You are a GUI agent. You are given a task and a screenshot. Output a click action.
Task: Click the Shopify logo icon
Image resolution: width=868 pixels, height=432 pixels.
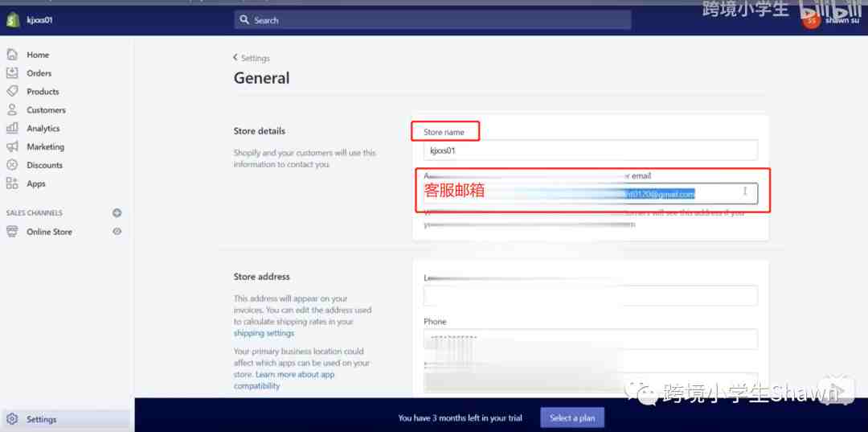[x=12, y=20]
